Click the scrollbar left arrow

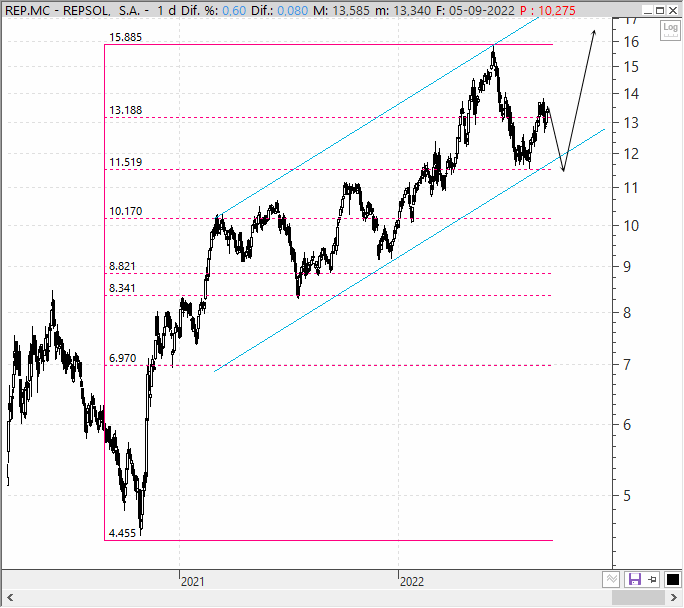coord(10,597)
